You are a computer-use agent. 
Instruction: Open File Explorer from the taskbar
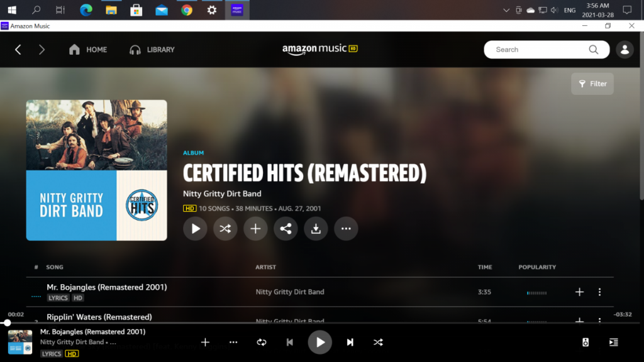pos(111,10)
